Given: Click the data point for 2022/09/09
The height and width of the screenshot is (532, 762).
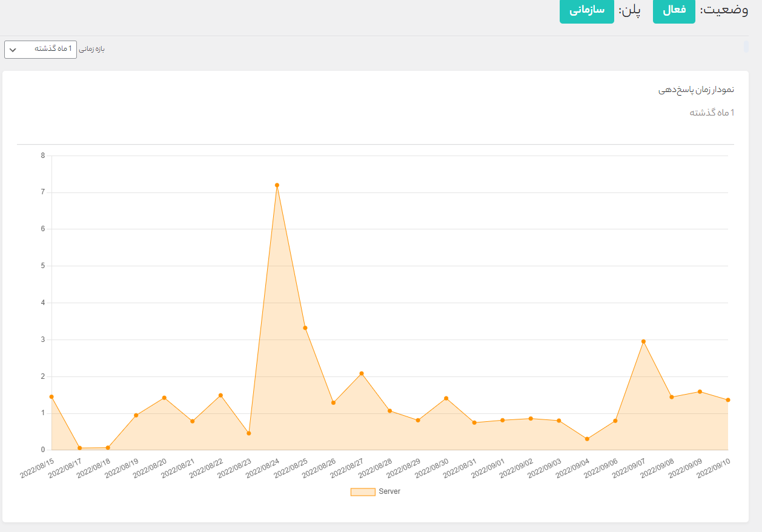Looking at the screenshot, I should 700,392.
